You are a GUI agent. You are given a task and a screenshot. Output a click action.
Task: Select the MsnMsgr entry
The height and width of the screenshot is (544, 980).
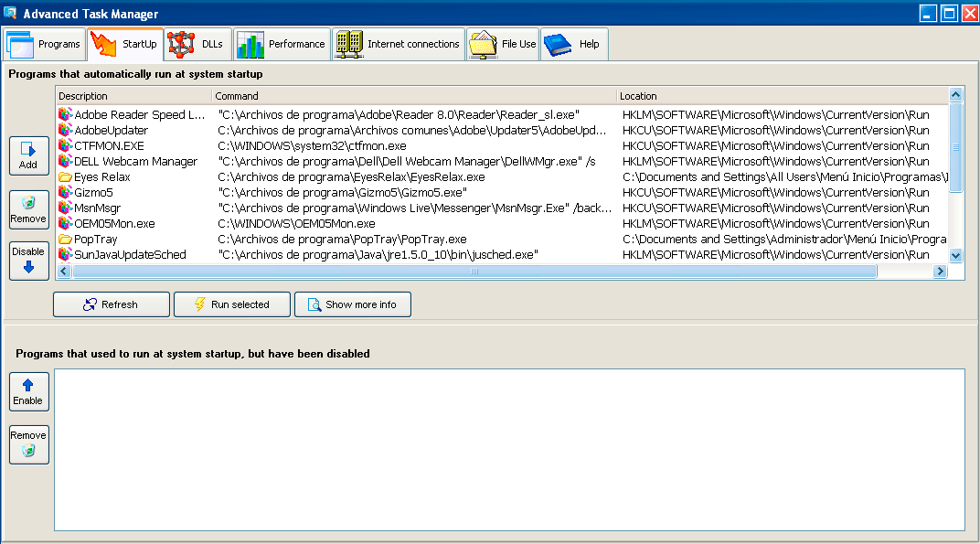(x=97, y=208)
